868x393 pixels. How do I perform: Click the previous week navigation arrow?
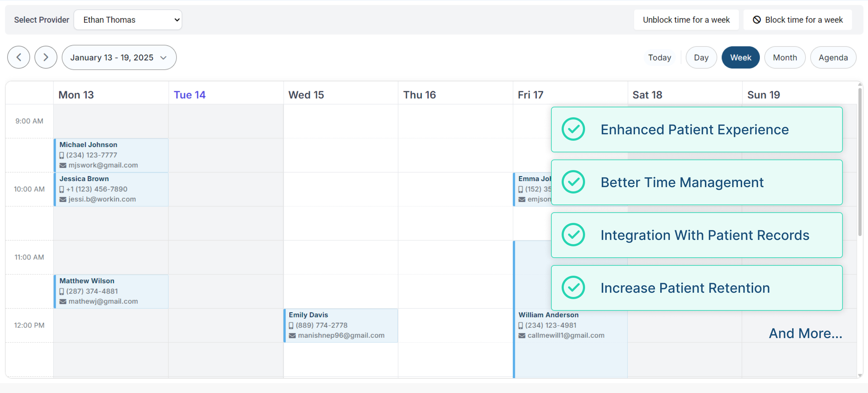tap(18, 57)
